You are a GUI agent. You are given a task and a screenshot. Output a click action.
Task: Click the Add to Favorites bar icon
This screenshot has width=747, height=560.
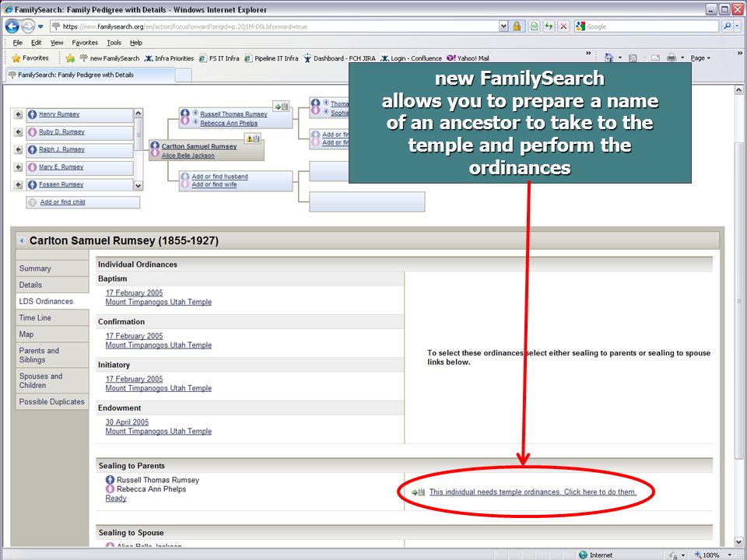click(x=70, y=58)
